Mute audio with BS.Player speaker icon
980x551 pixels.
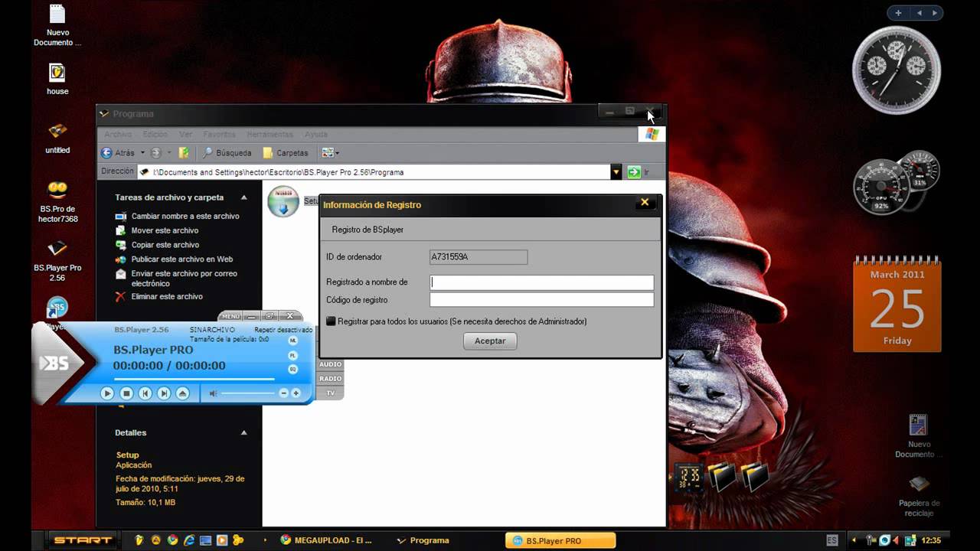(214, 393)
